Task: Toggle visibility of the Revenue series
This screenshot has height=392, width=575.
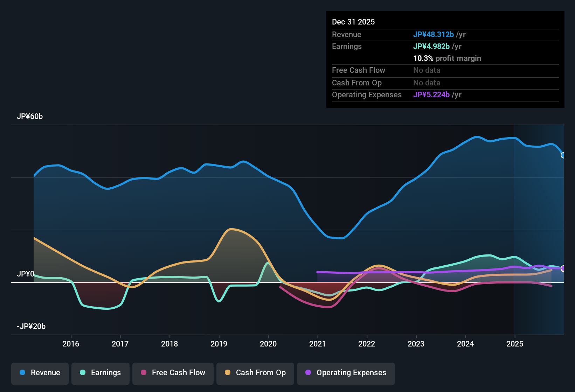Action: click(40, 373)
